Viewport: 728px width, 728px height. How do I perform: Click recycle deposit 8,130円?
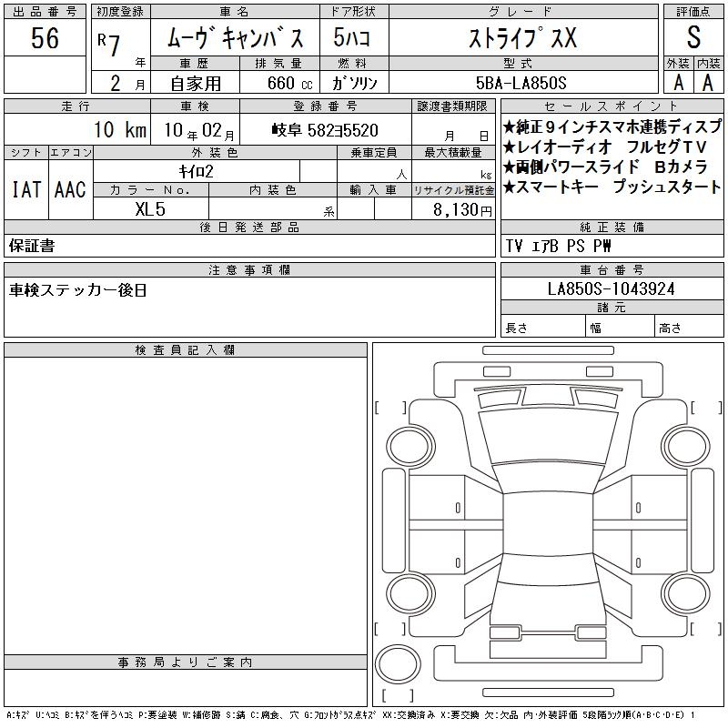click(x=462, y=209)
